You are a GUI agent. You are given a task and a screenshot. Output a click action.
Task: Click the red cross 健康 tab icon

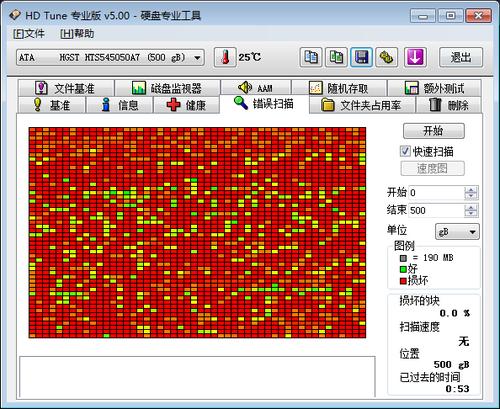click(173, 105)
